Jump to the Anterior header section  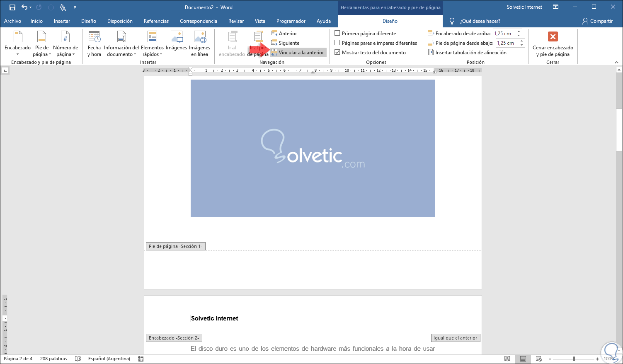pos(284,34)
